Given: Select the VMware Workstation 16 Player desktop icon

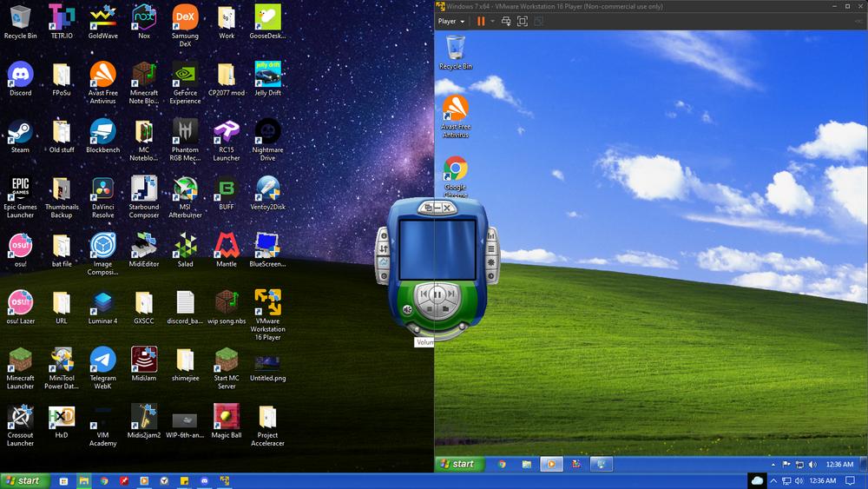Looking at the screenshot, I should [x=268, y=314].
